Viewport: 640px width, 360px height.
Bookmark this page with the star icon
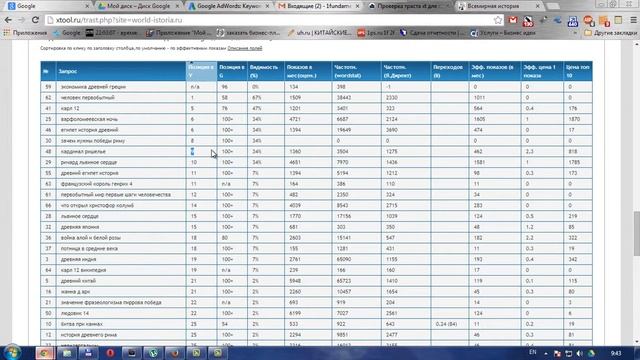pyautogui.click(x=498, y=20)
